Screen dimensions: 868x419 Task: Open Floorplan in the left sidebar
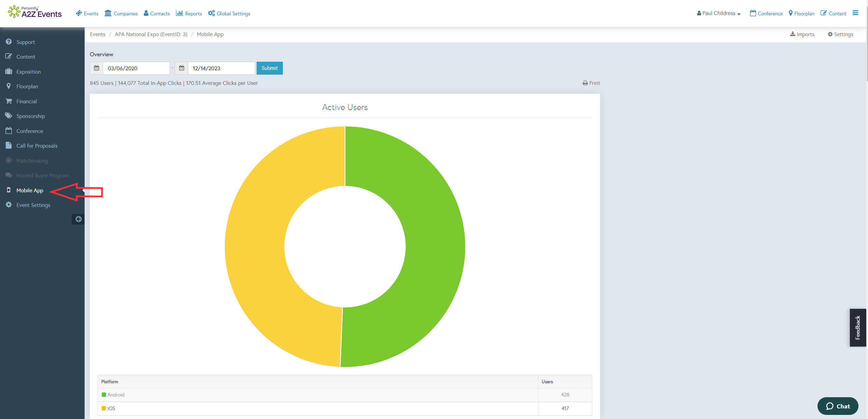[x=27, y=87]
